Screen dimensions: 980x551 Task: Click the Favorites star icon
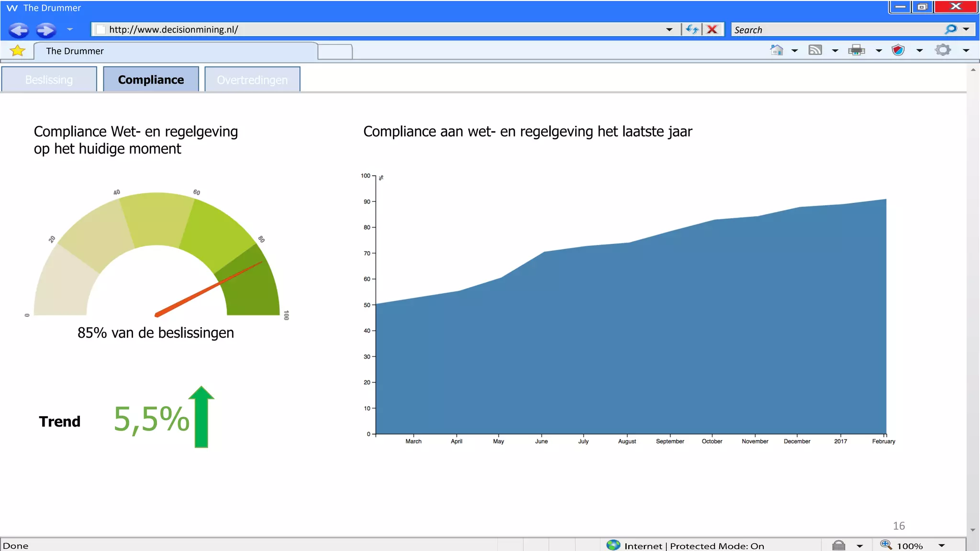point(17,50)
